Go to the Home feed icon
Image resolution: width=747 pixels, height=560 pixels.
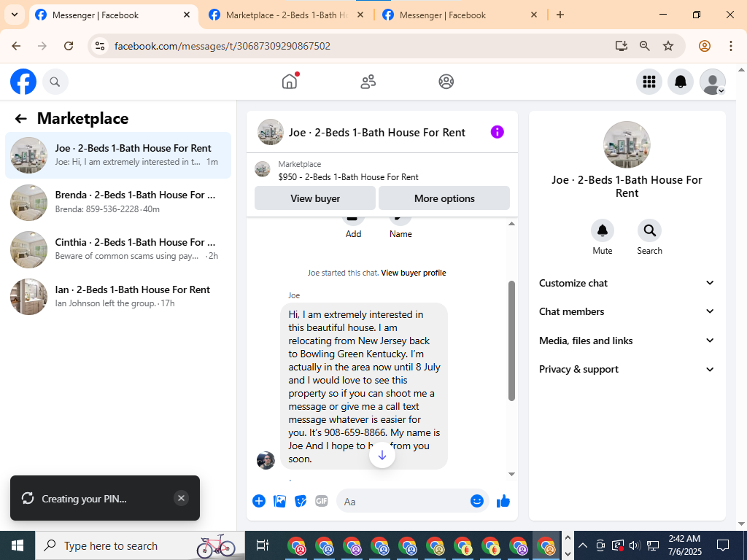tap(290, 82)
